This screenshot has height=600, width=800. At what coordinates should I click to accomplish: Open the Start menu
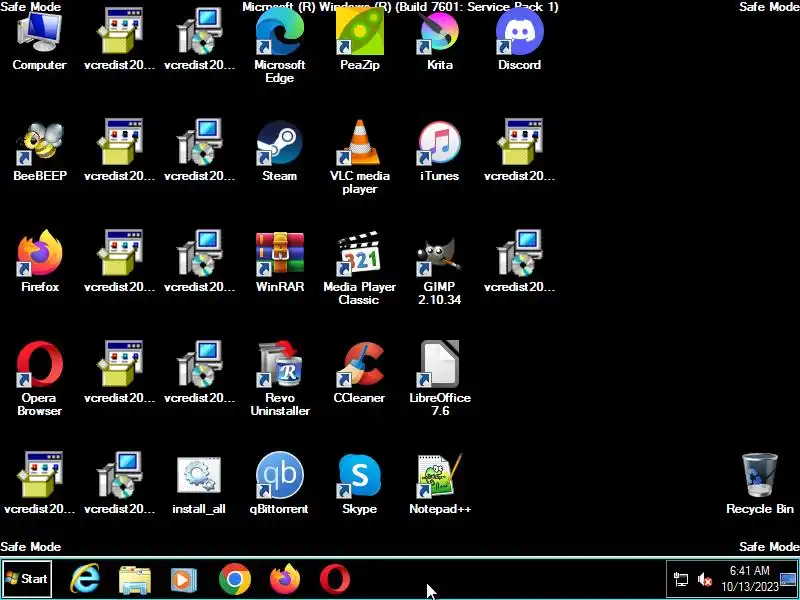tap(27, 579)
